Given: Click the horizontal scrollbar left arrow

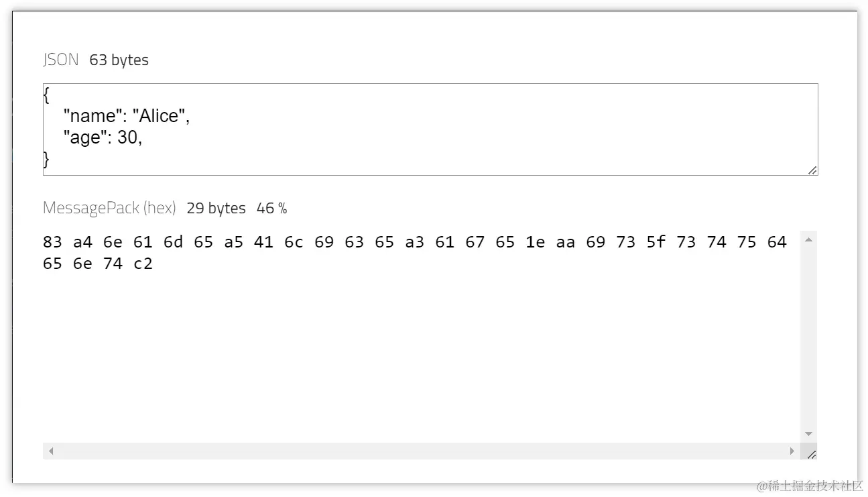Looking at the screenshot, I should [x=50, y=451].
